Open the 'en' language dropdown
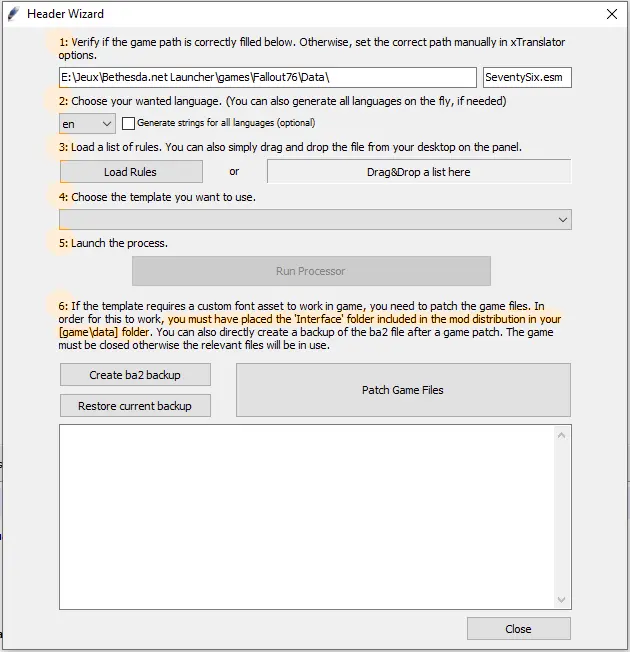 coord(87,124)
